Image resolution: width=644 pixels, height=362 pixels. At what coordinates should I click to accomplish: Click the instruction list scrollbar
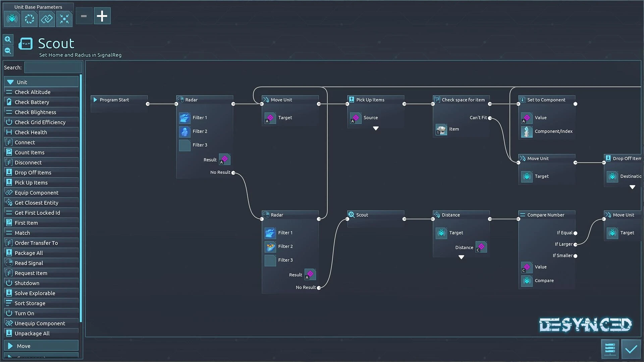[x=81, y=198]
